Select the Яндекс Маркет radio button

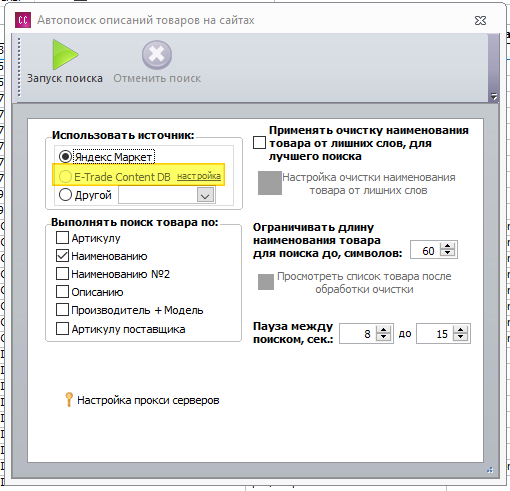click(x=65, y=156)
